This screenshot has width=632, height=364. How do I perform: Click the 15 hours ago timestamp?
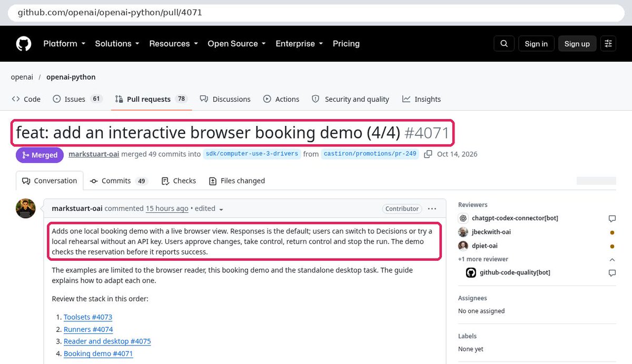[167, 209]
